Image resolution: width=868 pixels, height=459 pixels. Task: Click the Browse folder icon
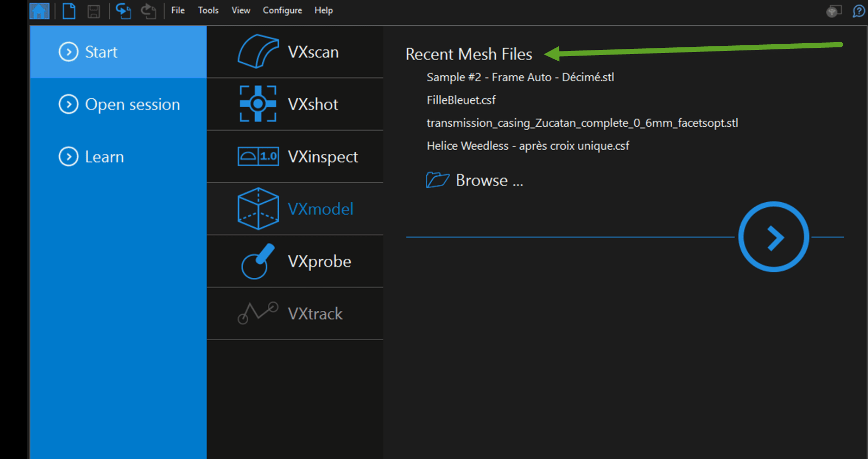(437, 180)
